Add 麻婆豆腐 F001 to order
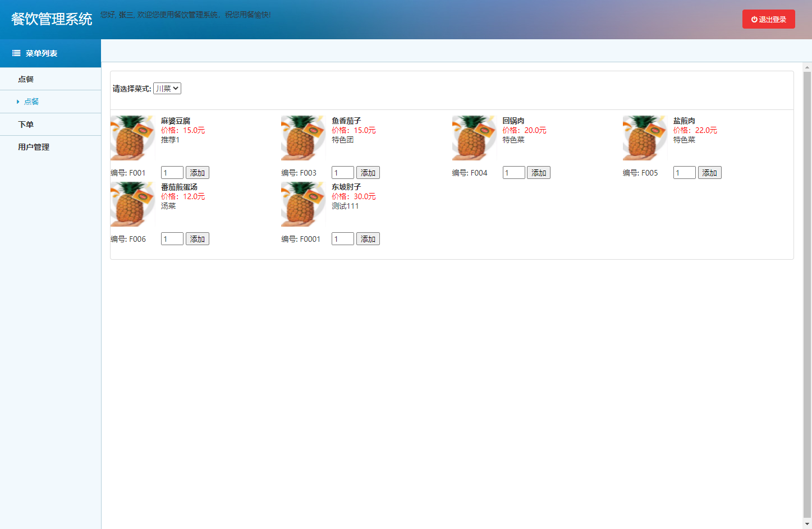 (x=198, y=173)
